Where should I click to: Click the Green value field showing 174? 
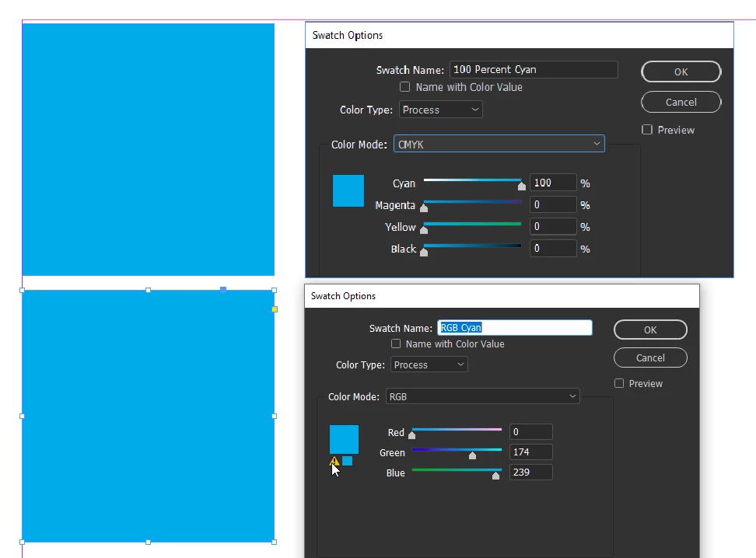point(531,452)
